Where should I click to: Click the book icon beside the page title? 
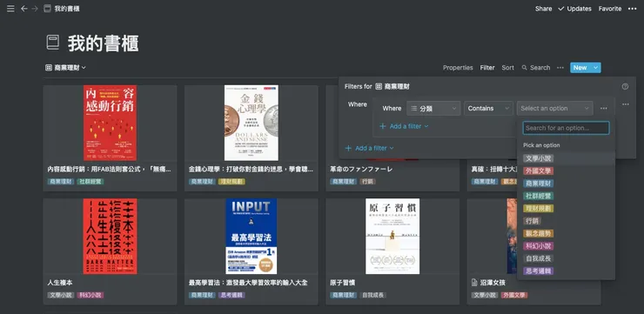click(52, 43)
